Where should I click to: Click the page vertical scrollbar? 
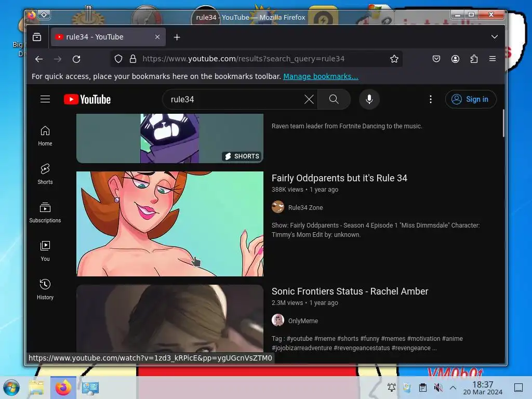[503, 124]
